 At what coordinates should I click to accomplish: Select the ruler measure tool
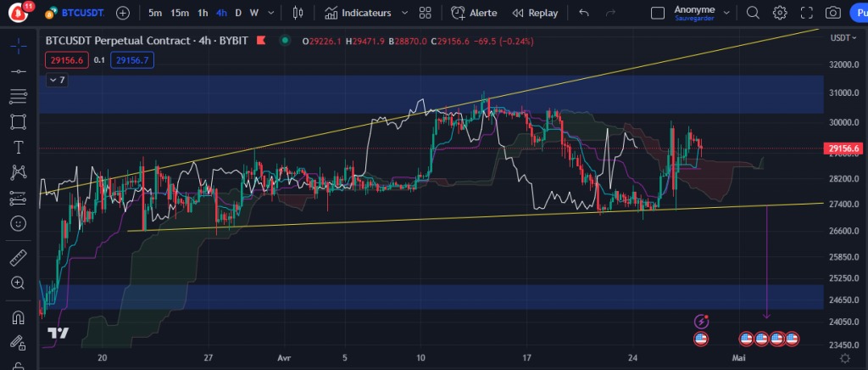coord(19,258)
